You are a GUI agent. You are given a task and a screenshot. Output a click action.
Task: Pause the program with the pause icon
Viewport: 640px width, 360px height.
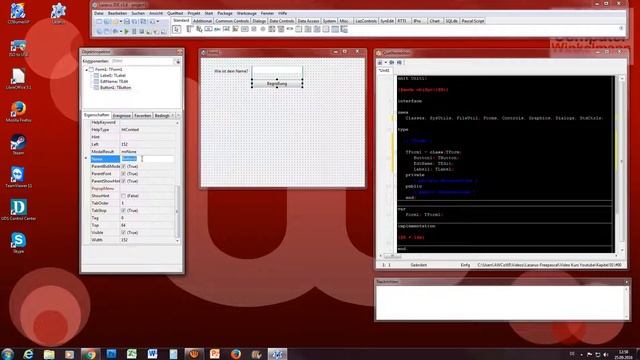134,31
